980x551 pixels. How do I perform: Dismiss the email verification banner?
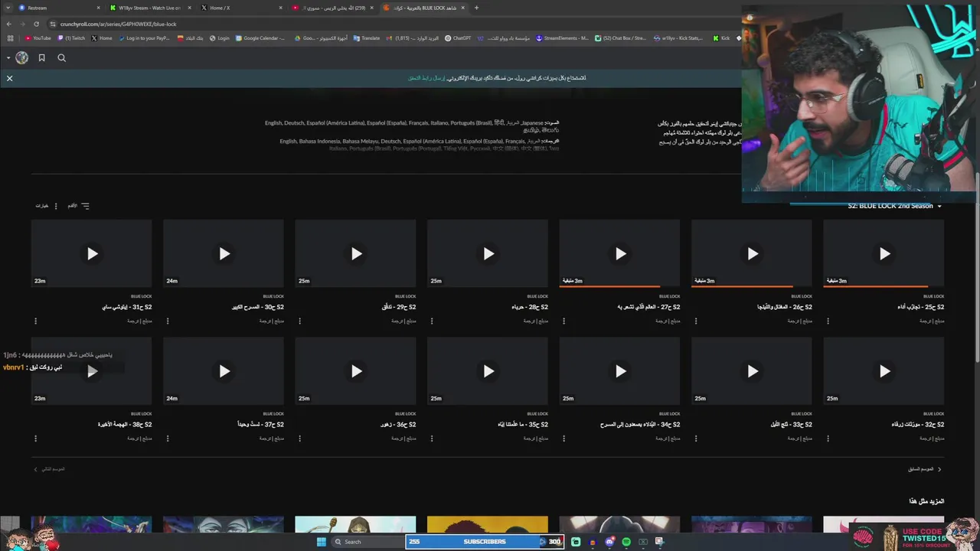click(x=9, y=78)
